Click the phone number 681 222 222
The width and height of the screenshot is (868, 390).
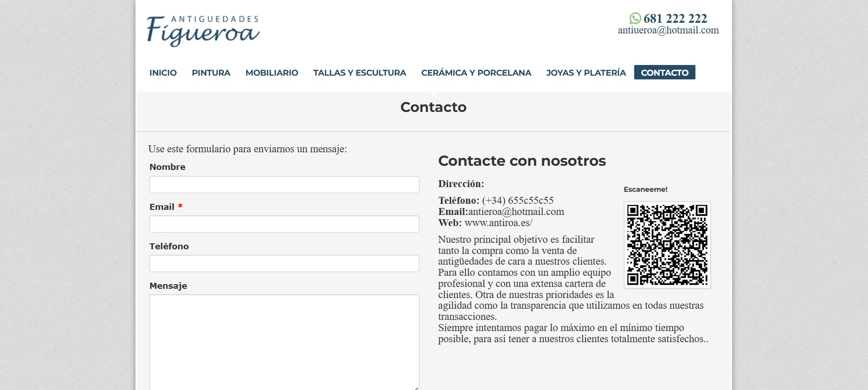[x=675, y=19]
